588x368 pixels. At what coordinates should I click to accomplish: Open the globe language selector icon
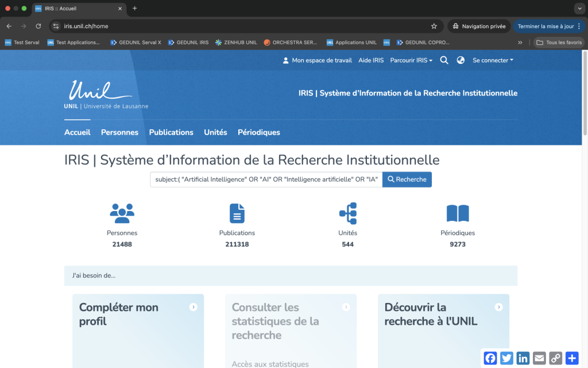coord(461,60)
